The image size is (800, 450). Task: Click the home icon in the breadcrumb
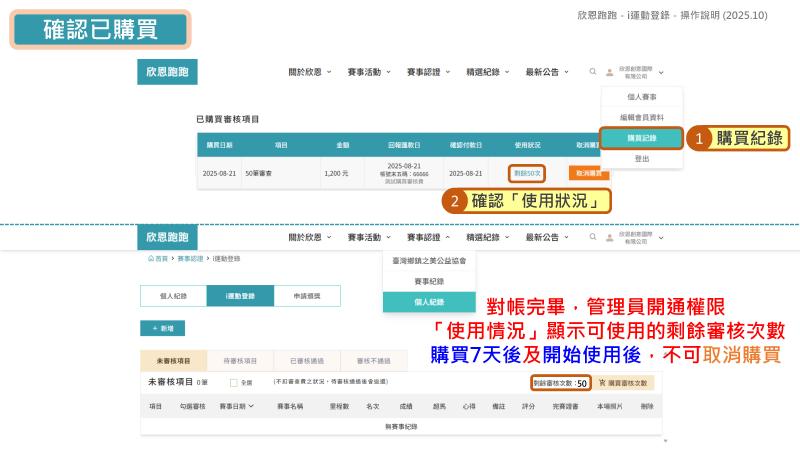151,258
